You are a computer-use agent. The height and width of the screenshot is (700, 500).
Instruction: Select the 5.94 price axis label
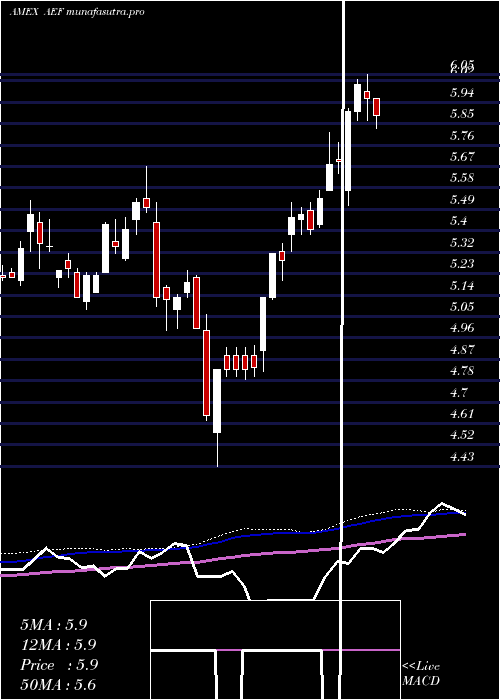(462, 92)
